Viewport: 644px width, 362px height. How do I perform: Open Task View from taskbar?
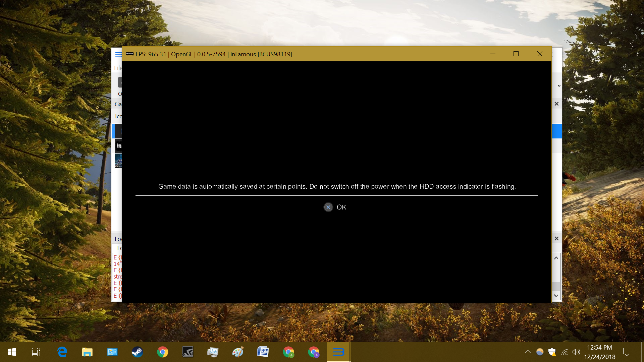pyautogui.click(x=36, y=352)
